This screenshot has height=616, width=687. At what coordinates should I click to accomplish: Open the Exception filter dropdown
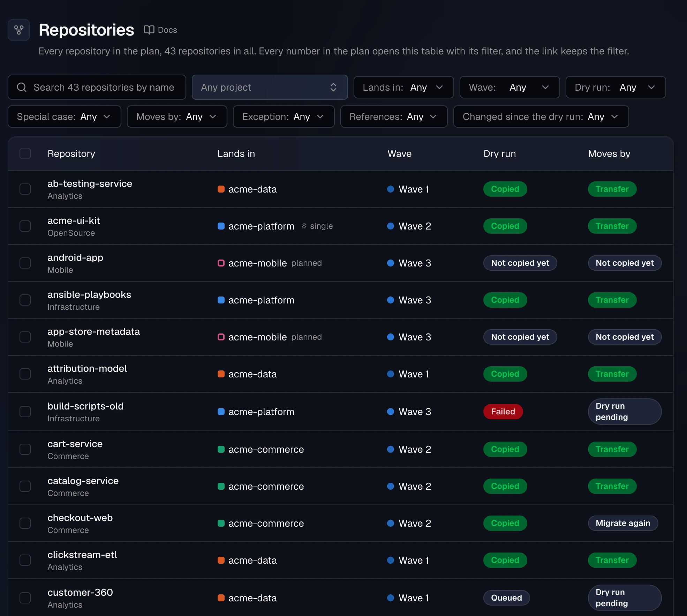[284, 117]
